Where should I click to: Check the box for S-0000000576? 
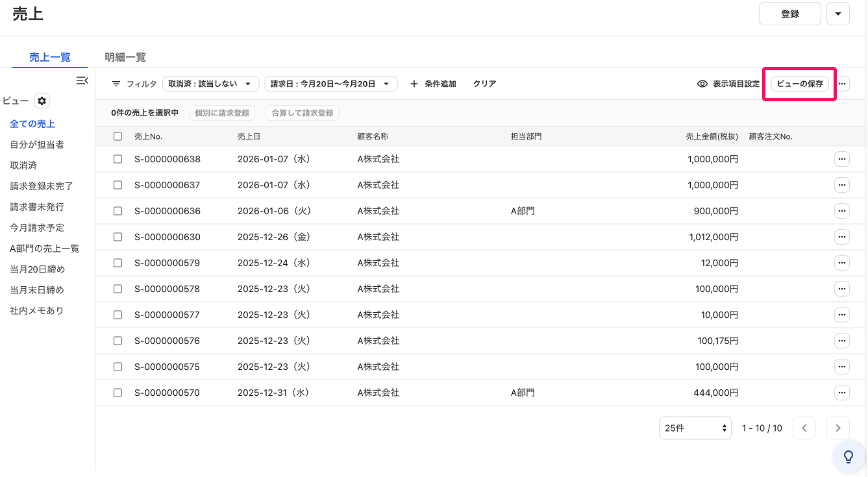pos(118,341)
